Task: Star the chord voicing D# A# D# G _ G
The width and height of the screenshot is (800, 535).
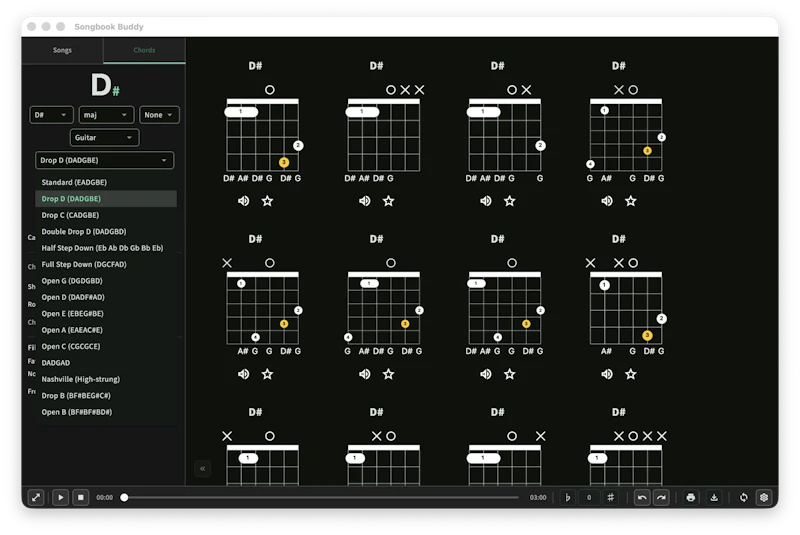Action: (510, 201)
